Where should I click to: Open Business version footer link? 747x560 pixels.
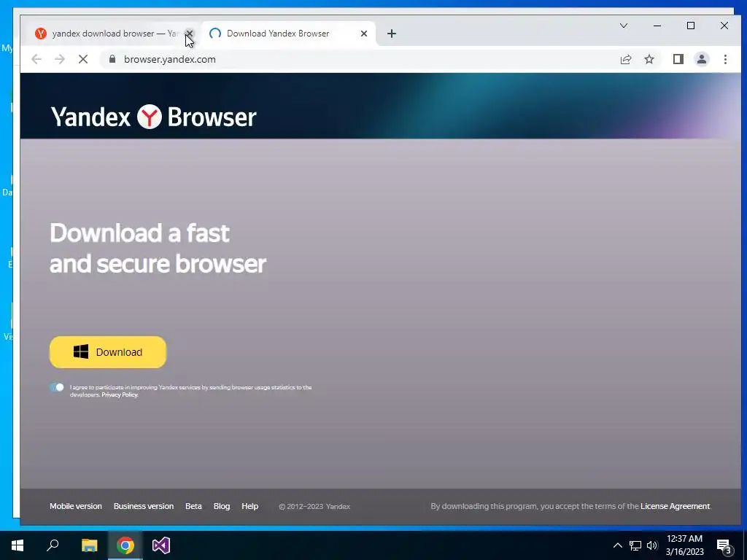coord(144,506)
